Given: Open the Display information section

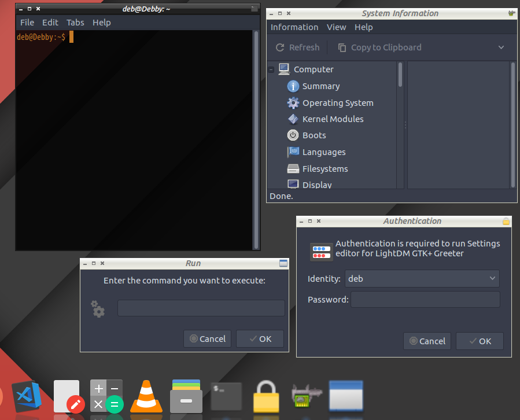Looking at the screenshot, I should [x=316, y=184].
